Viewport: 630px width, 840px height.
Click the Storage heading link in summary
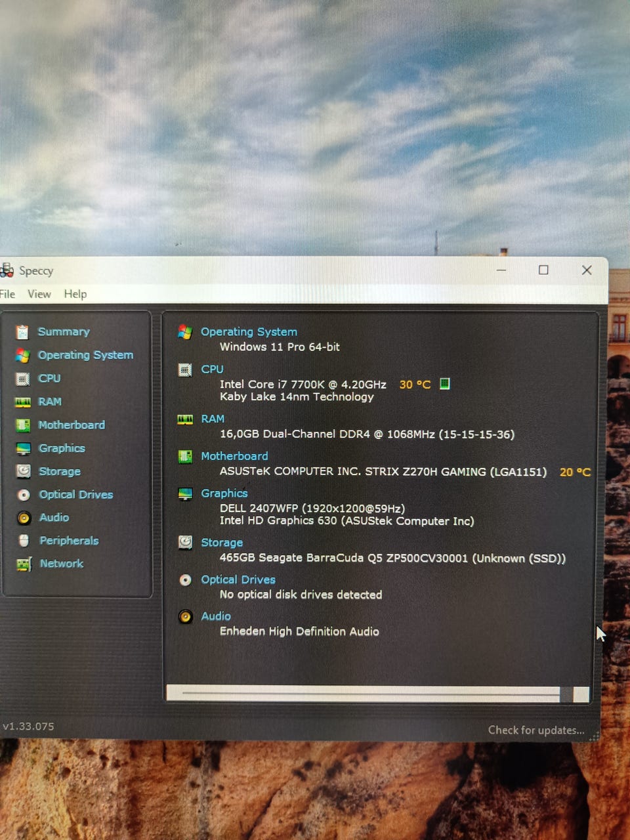(222, 543)
